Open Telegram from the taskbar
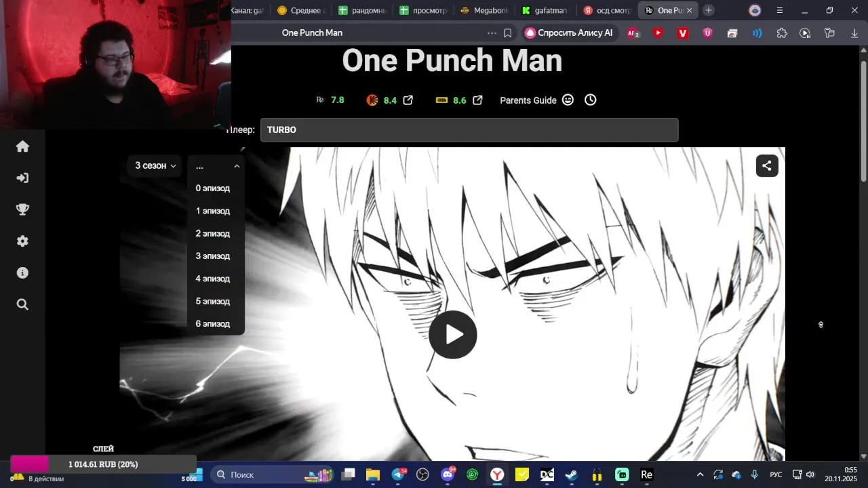This screenshot has height=488, width=868. click(399, 474)
